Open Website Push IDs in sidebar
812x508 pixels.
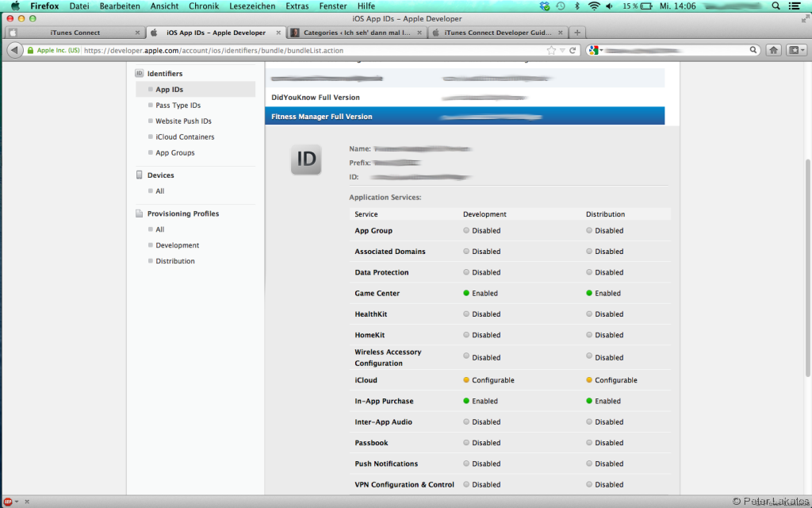[x=183, y=121]
